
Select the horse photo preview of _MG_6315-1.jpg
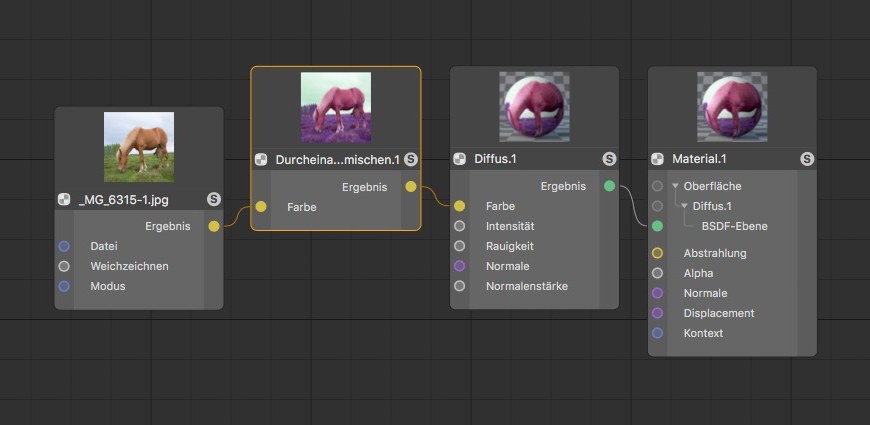139,147
